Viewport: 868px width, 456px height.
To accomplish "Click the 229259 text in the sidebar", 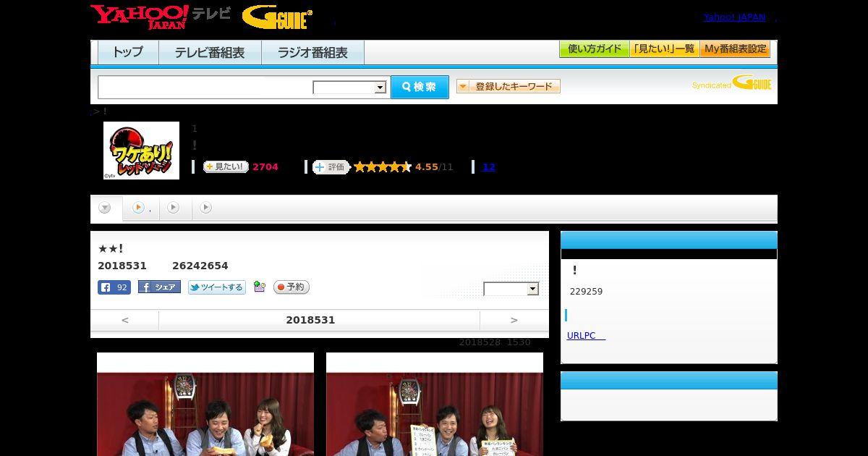I will click(x=587, y=292).
